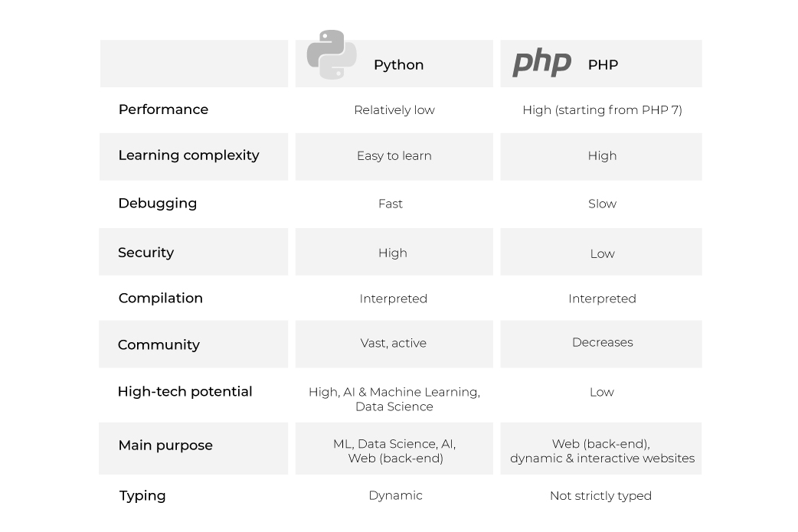Click the 'Relatively low' performance cell
Viewport: 798px width, 532px height.
(394, 110)
